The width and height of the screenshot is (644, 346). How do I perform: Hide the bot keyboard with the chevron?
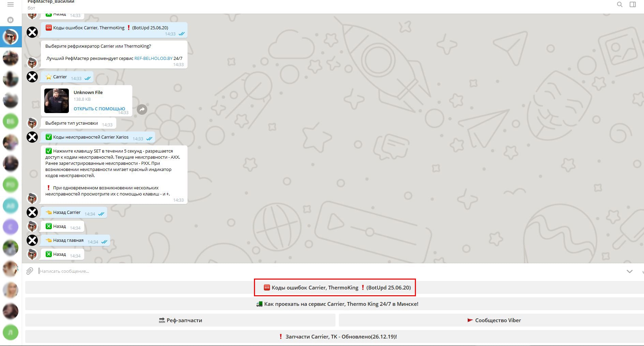pyautogui.click(x=630, y=271)
